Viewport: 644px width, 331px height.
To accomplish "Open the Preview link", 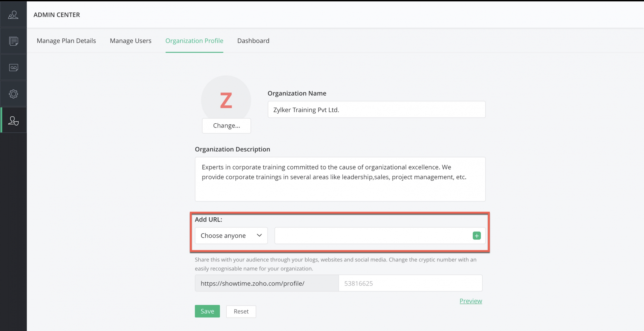I will click(x=470, y=301).
